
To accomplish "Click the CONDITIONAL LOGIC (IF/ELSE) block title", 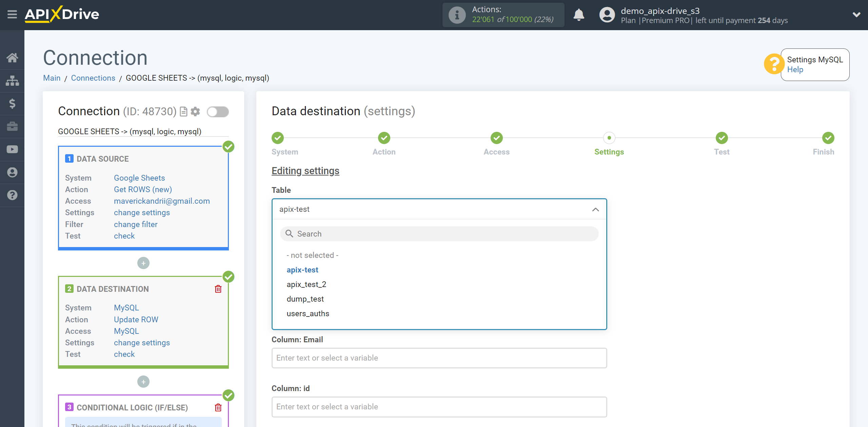I will 132,408.
